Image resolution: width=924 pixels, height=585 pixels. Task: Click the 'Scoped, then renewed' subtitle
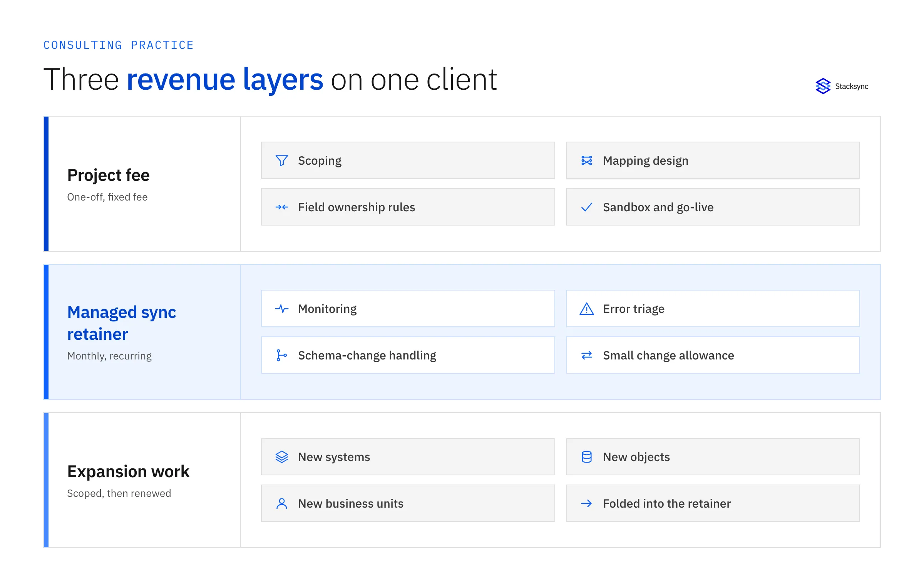(x=119, y=493)
